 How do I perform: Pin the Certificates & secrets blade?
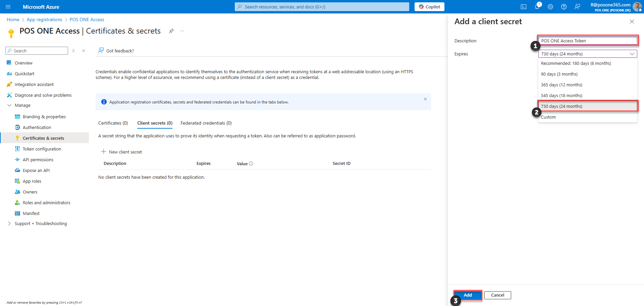point(171,31)
